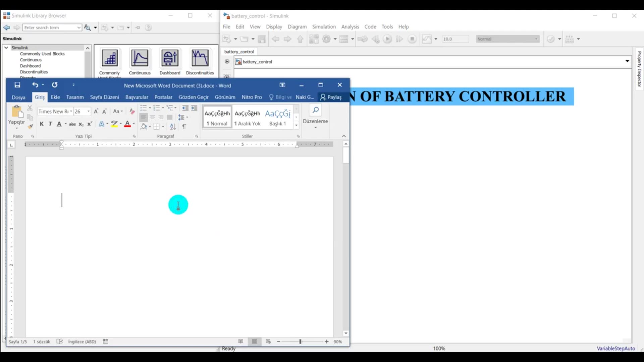The image size is (644, 362).
Task: Expand the font size dropdown
Action: pos(88,111)
